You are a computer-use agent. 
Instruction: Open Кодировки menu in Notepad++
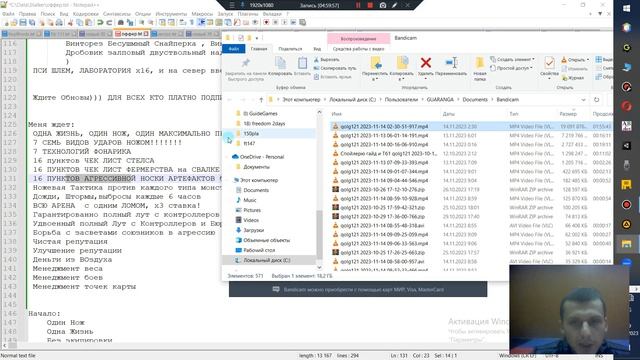pos(86,14)
